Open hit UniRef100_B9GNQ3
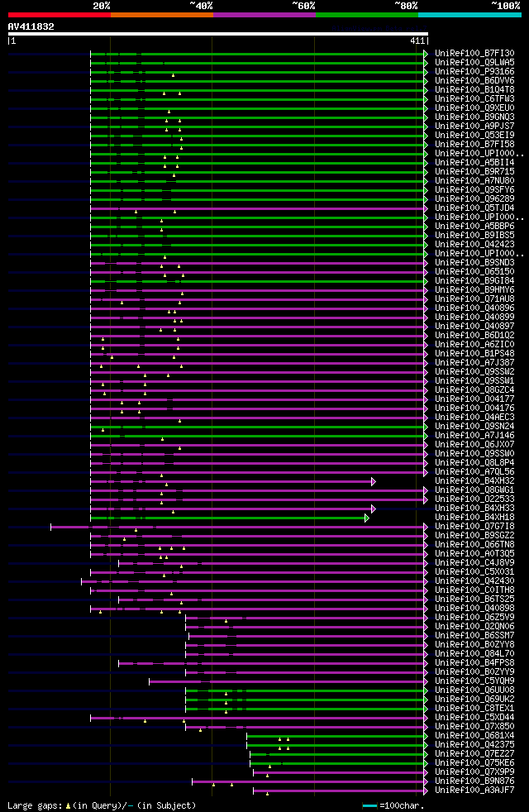 pos(474,117)
